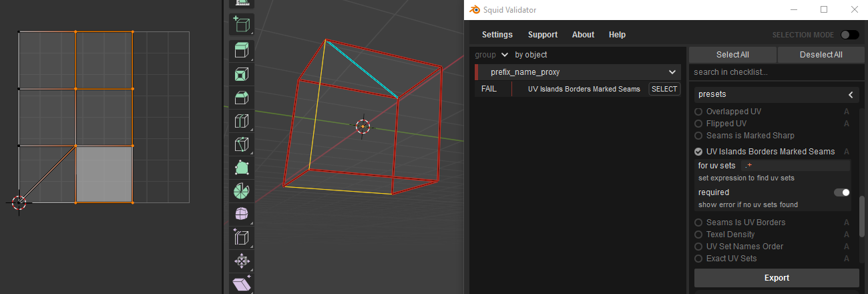Enable the Exact UV Sets check

(699, 259)
